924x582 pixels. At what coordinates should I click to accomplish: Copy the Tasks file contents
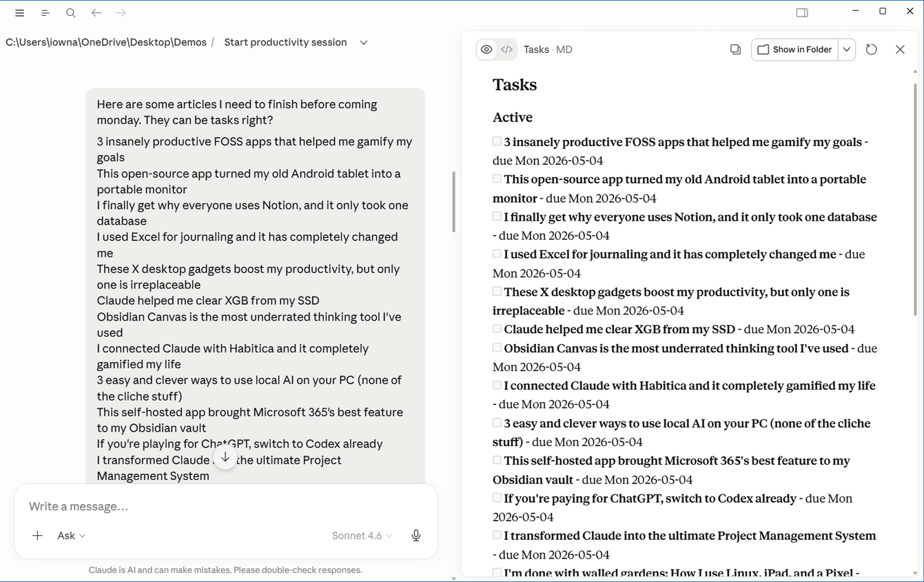click(736, 50)
